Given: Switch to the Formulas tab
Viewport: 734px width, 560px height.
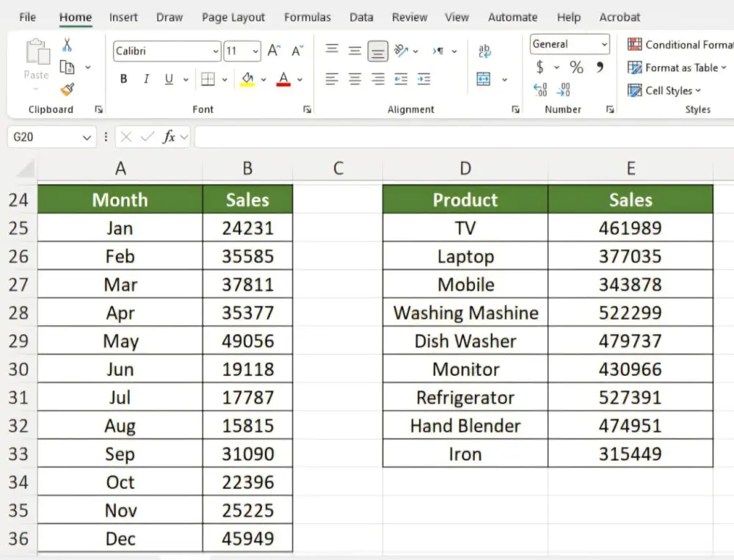Looking at the screenshot, I should click(x=308, y=18).
